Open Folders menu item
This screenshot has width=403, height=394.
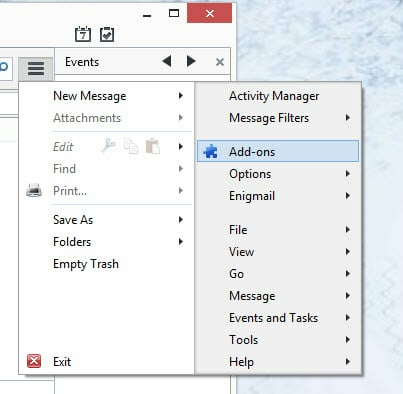point(106,242)
